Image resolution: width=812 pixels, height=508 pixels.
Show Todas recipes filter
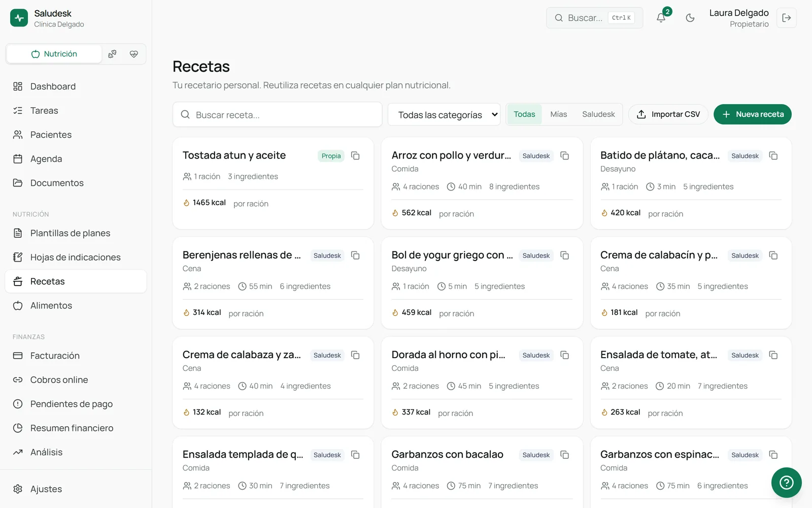[524, 114]
